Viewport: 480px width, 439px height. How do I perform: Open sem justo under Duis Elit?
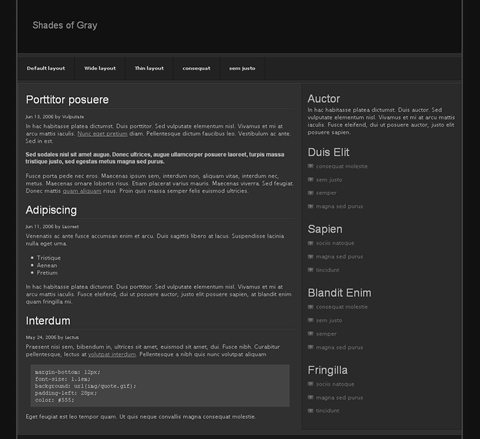pos(329,180)
